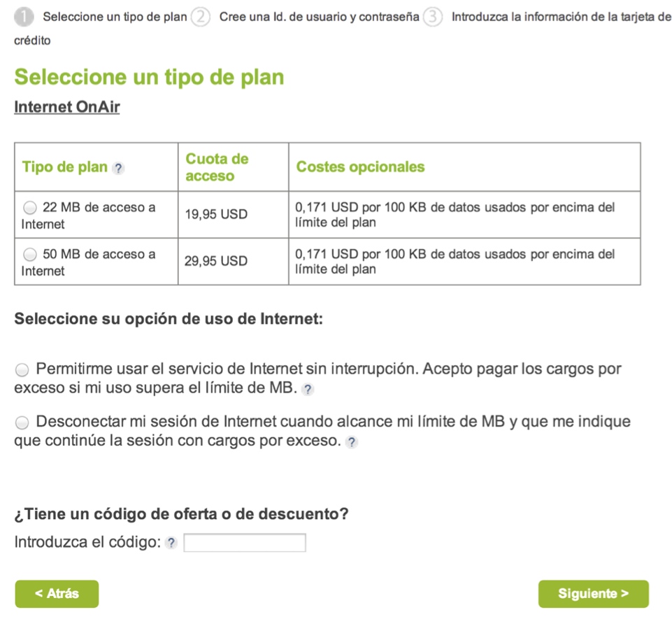Choose uninterrupted Internet service option
Viewport: 672px width, 619px height.
pos(22,369)
